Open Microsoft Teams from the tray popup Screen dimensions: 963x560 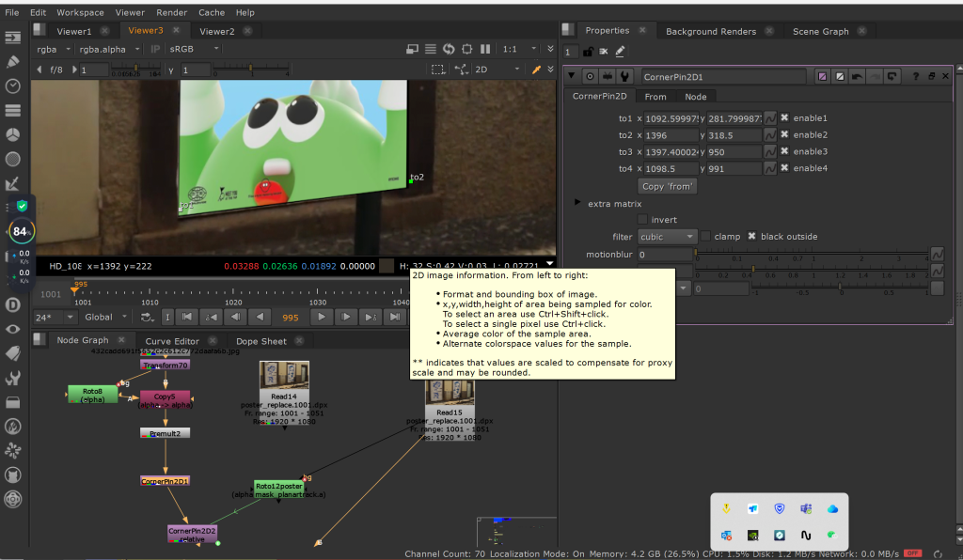click(806, 509)
